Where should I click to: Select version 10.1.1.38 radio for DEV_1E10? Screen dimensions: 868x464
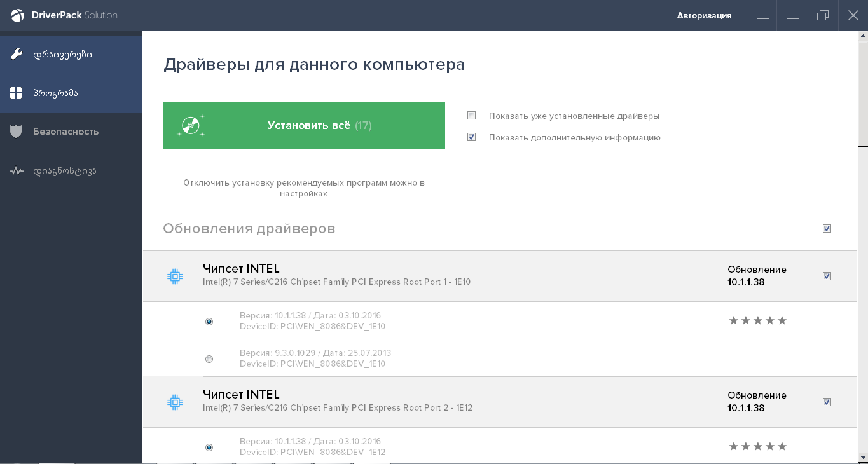click(209, 322)
